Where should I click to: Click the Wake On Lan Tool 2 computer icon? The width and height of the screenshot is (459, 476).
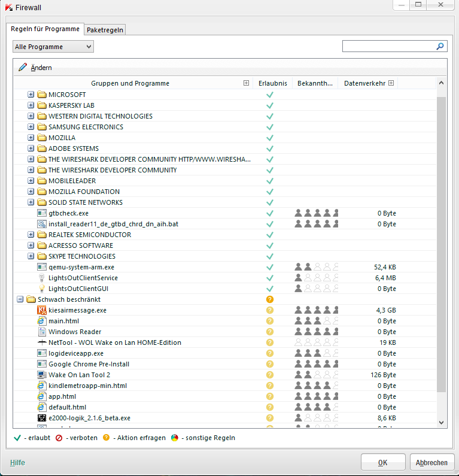41,375
